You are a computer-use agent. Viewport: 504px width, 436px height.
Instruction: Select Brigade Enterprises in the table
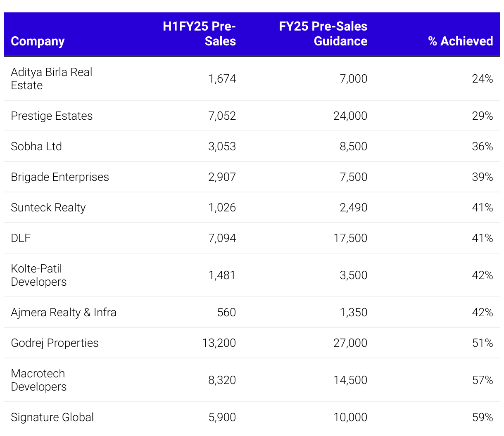pyautogui.click(x=60, y=177)
